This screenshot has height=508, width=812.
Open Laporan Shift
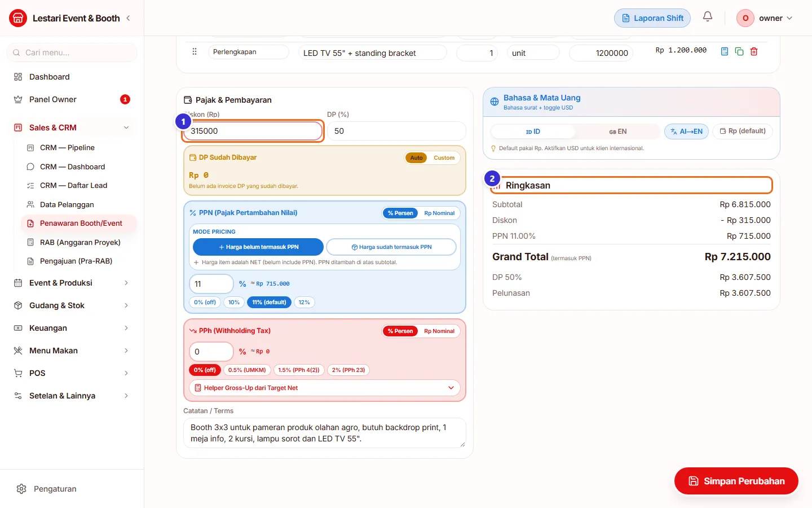pos(652,18)
